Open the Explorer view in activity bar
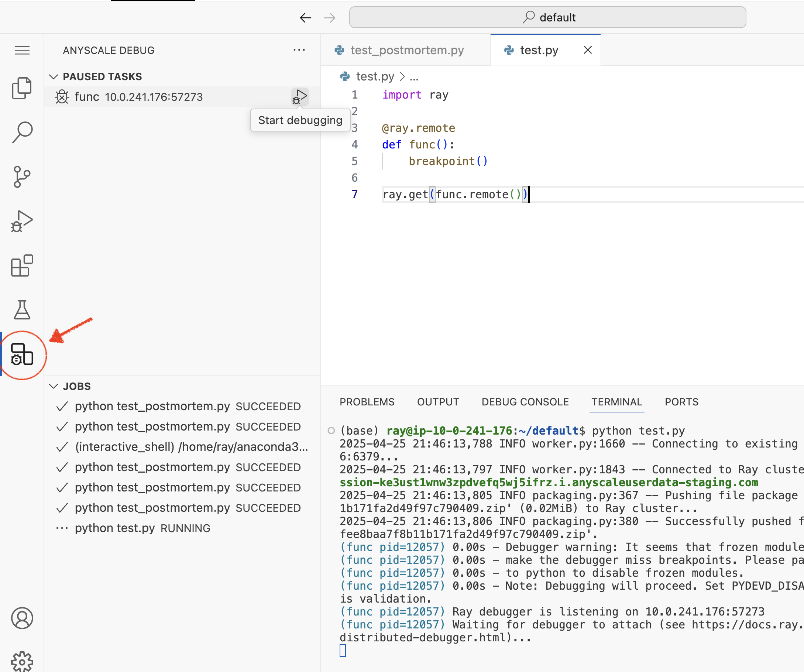This screenshot has height=672, width=804. (22, 88)
